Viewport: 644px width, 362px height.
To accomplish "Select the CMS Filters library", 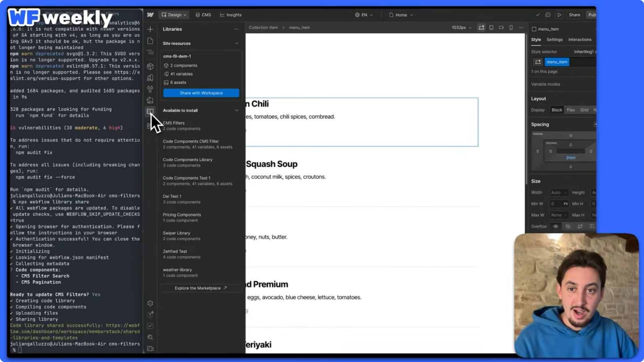I will 201,126.
